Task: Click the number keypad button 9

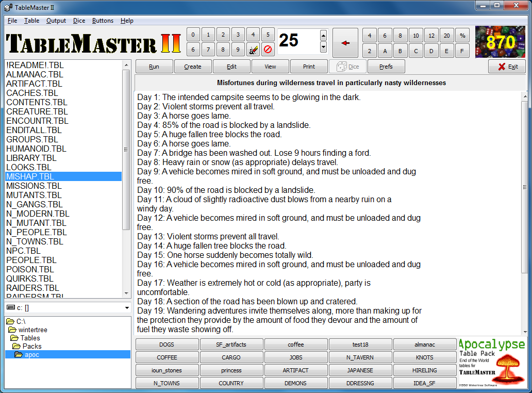Action: pos(238,50)
